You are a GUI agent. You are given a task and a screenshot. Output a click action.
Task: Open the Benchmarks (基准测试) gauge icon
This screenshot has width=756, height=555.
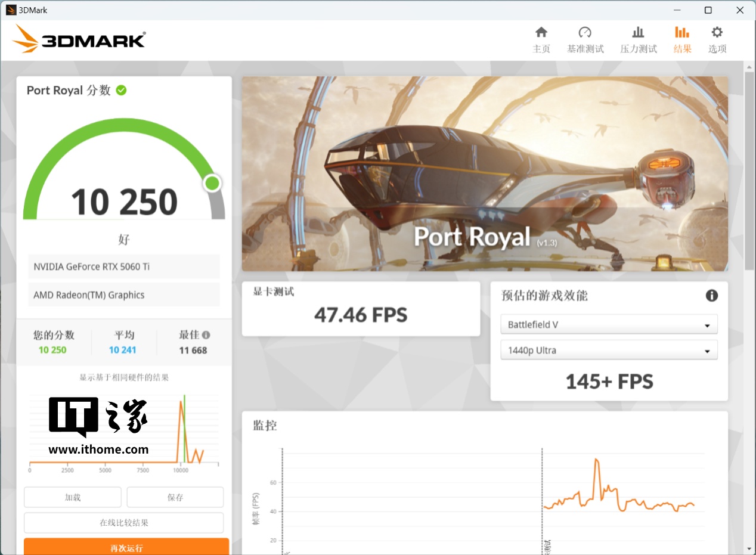(585, 33)
